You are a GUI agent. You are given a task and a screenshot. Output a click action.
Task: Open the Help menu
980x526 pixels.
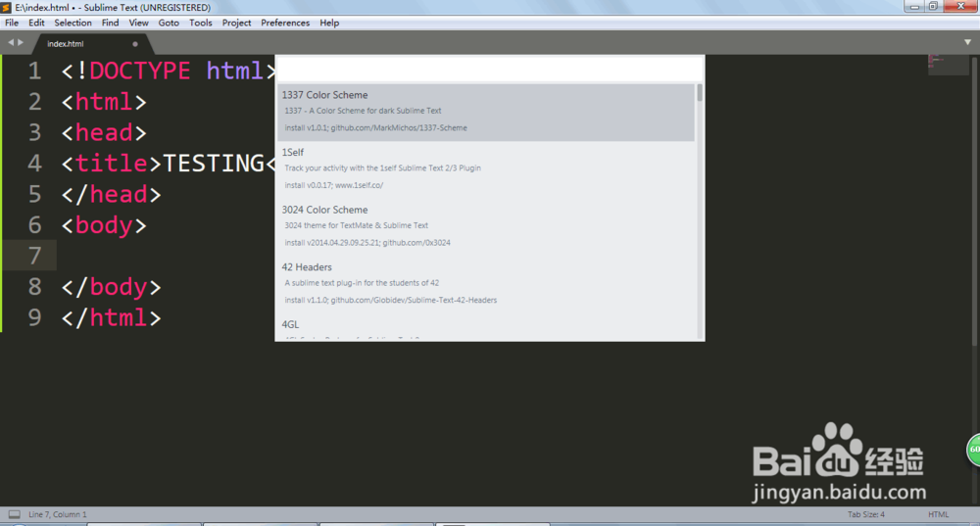coord(329,23)
